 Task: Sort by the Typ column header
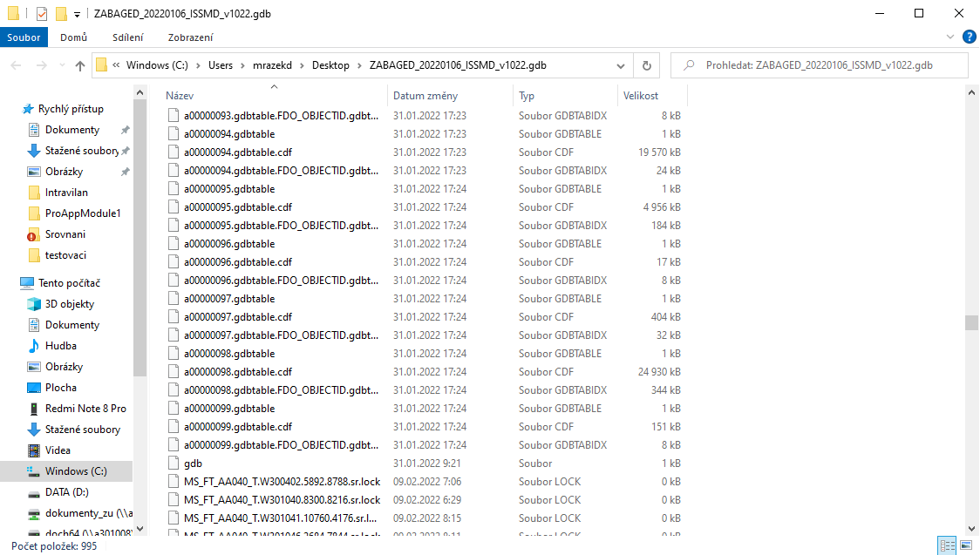click(x=527, y=96)
